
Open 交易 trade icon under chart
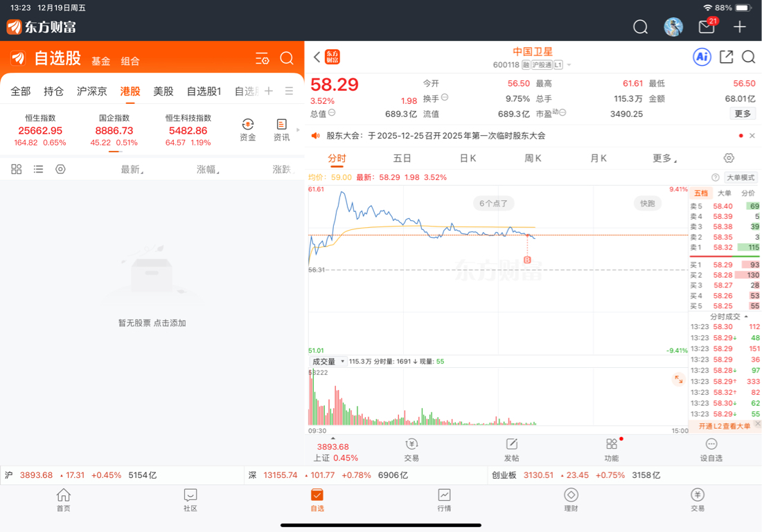pyautogui.click(x=411, y=450)
